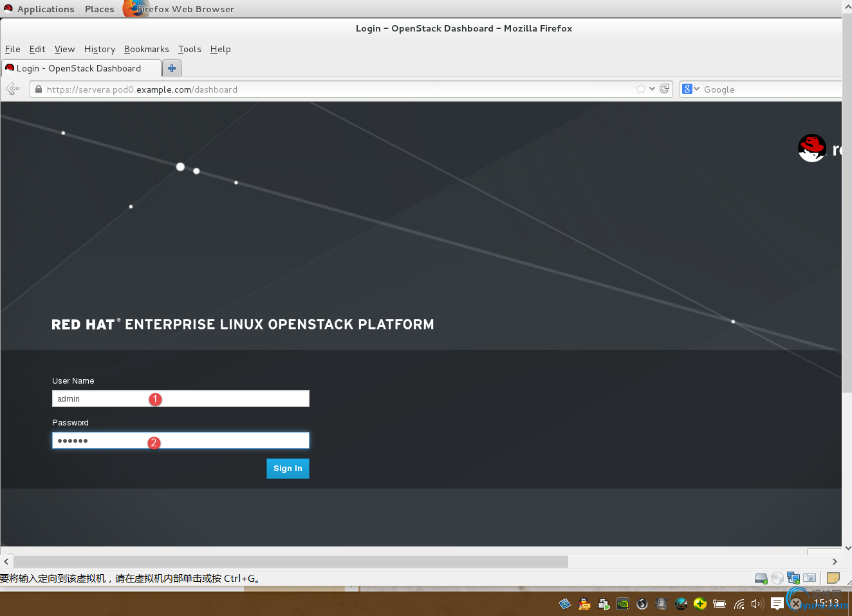Bookmark this page with the star icon
Image resolution: width=852 pixels, height=616 pixels.
tap(640, 89)
